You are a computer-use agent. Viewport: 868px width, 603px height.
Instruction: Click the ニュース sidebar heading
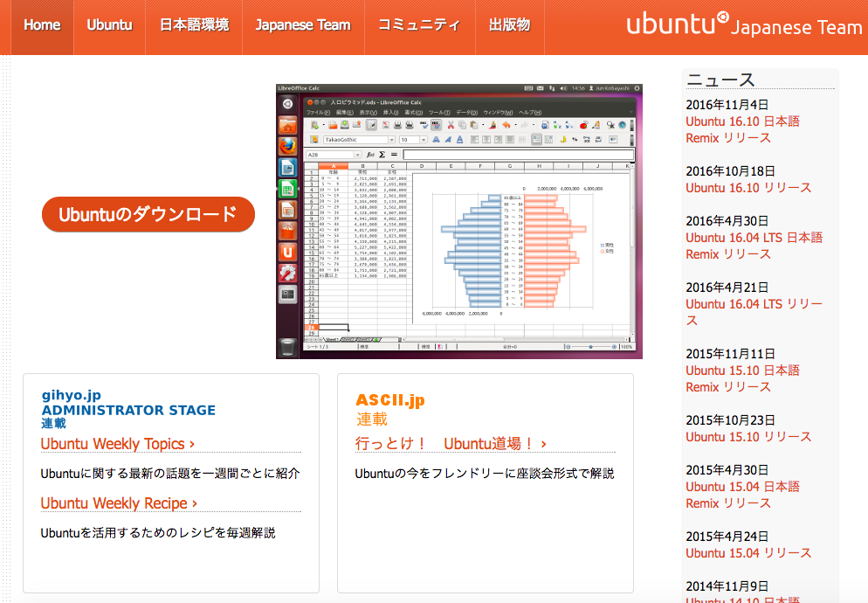coord(720,80)
